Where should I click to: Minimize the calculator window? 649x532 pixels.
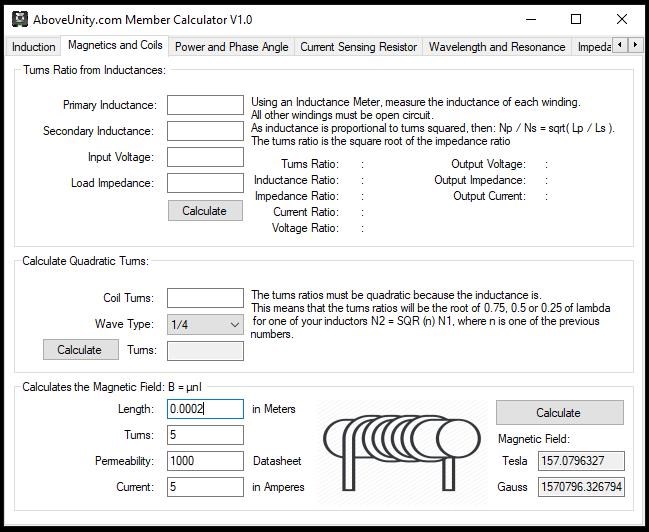531,19
